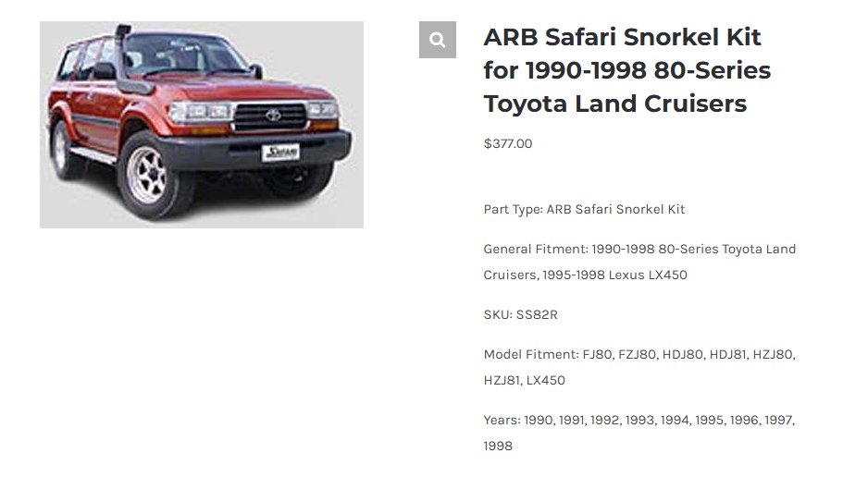Click the left headlight of the Land Cruiser

click(201, 112)
